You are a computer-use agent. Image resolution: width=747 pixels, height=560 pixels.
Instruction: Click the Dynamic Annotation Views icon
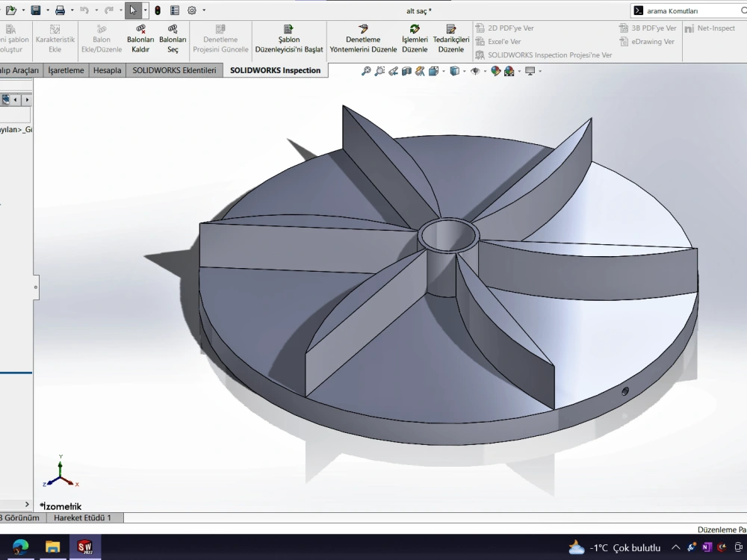(420, 71)
